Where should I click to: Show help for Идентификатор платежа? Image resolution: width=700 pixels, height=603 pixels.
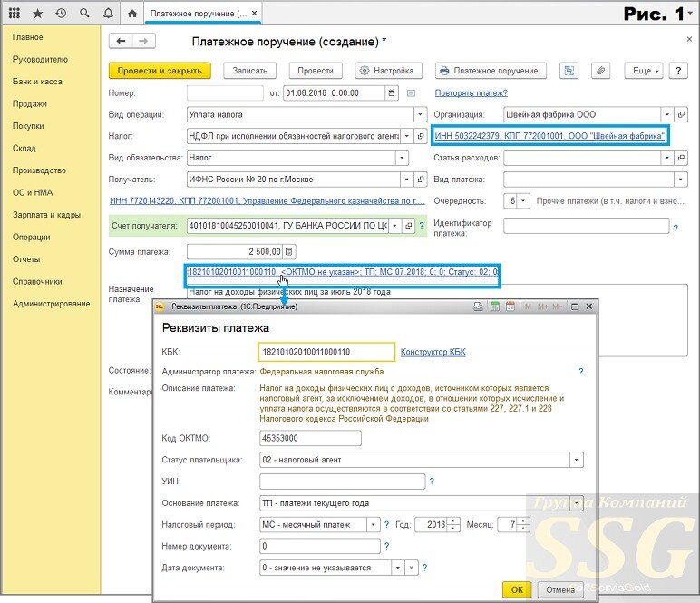tap(676, 229)
